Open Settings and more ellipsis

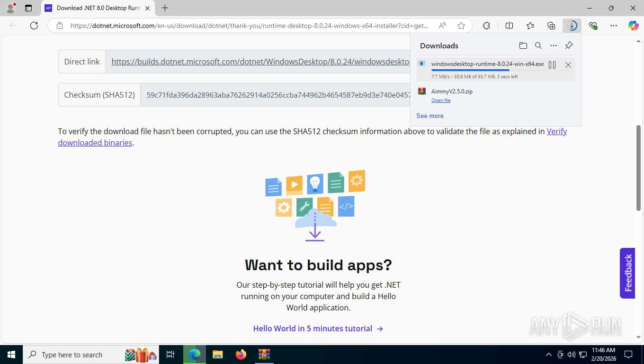pyautogui.click(x=614, y=26)
